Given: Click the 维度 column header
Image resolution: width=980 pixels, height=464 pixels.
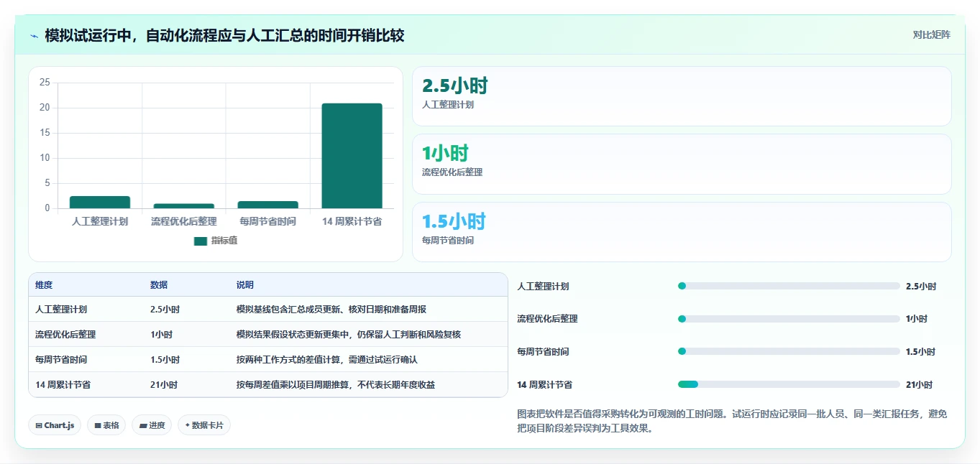Looking at the screenshot, I should [x=44, y=285].
